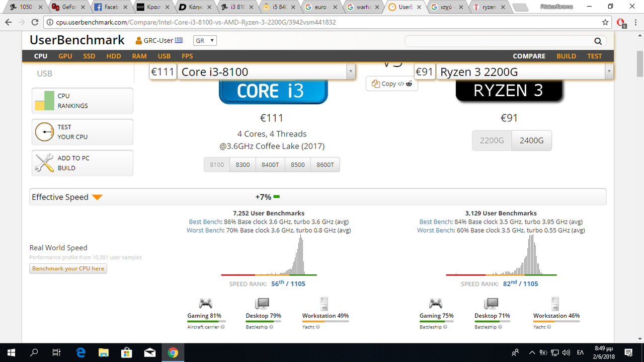Open Task View on the taskbar
Viewport: 644px width, 362px height.
click(57, 352)
